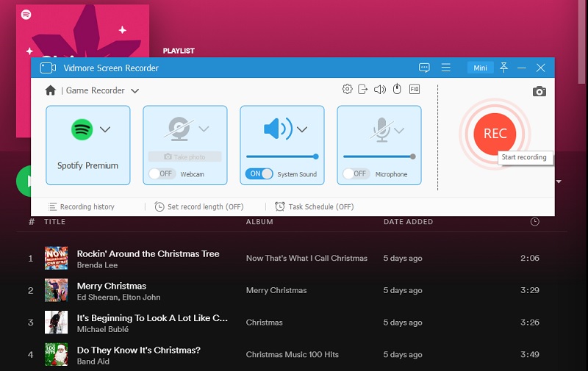This screenshot has height=371, width=588.
Task: Expand the Game Recorder mode dropdown
Action: (135, 91)
